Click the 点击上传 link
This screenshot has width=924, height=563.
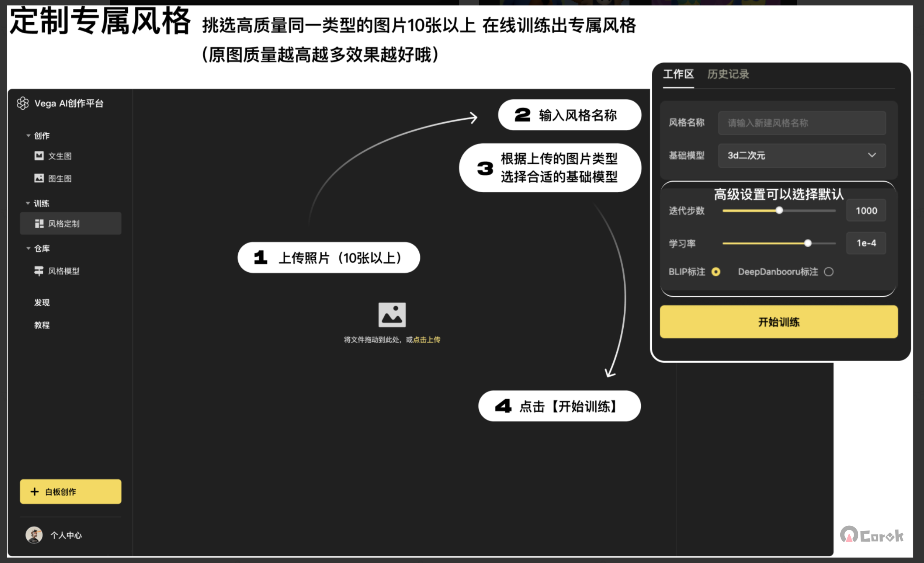pyautogui.click(x=426, y=340)
